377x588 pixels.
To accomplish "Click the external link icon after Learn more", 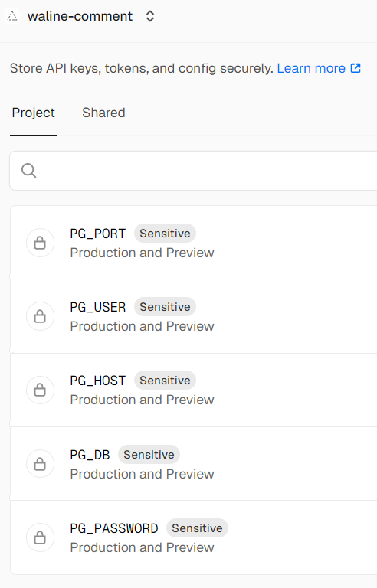I will tap(356, 68).
